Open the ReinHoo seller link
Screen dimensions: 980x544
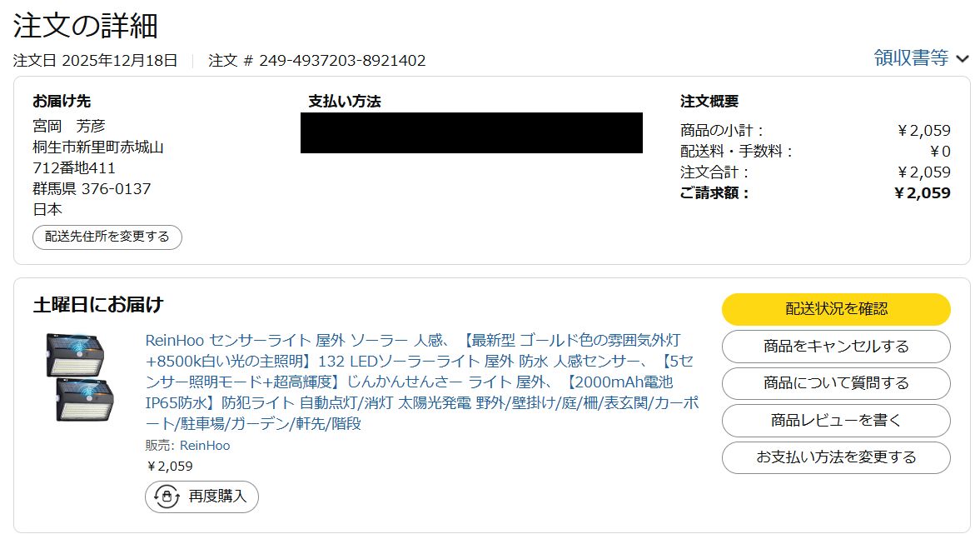coord(205,446)
